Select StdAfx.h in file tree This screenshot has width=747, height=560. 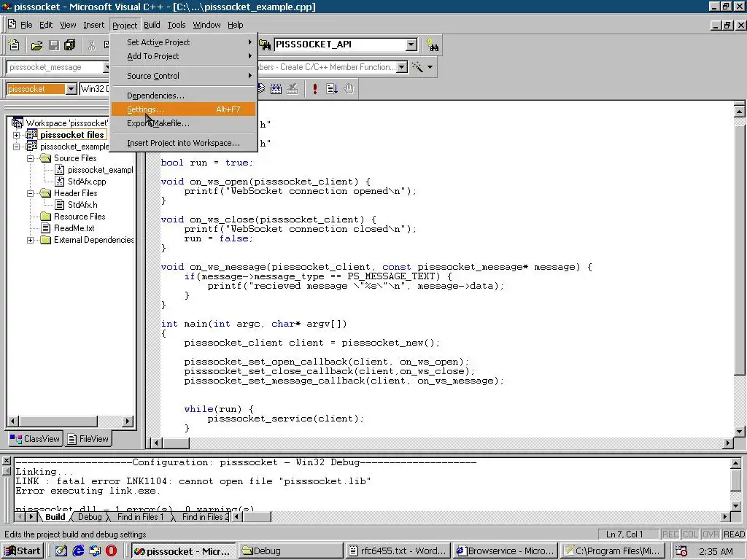click(x=82, y=205)
